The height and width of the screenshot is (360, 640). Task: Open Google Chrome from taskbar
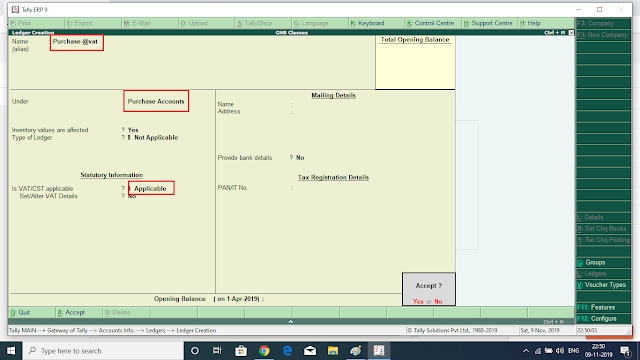[264, 351]
